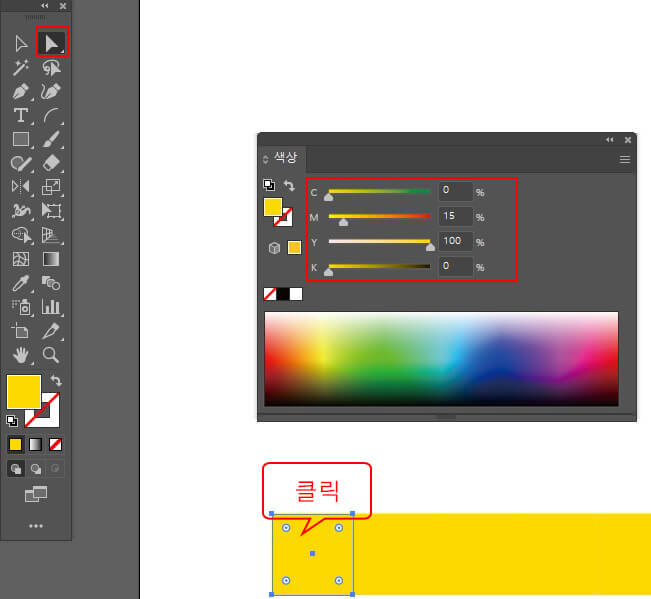Open the Edit Toolbar three-dots menu

pyautogui.click(x=36, y=526)
